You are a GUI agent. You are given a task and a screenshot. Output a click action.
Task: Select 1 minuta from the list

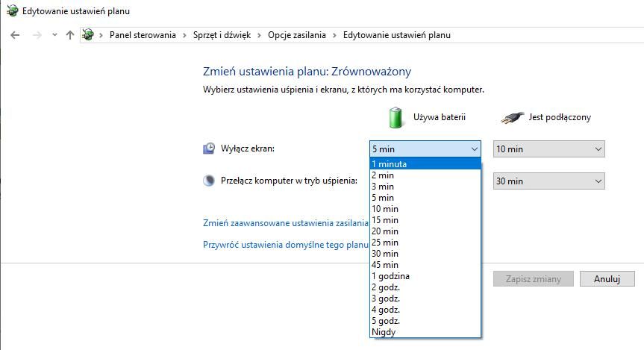[425, 164]
